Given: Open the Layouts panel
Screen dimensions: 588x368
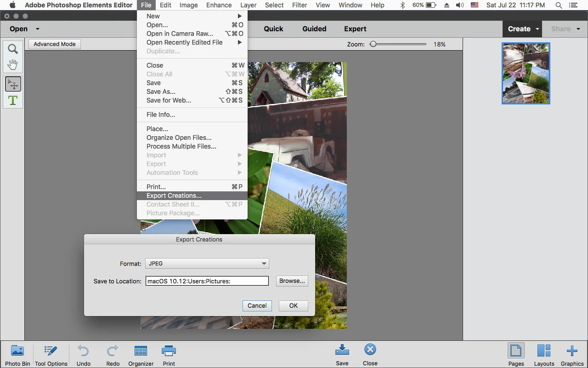Looking at the screenshot, I should point(544,355).
